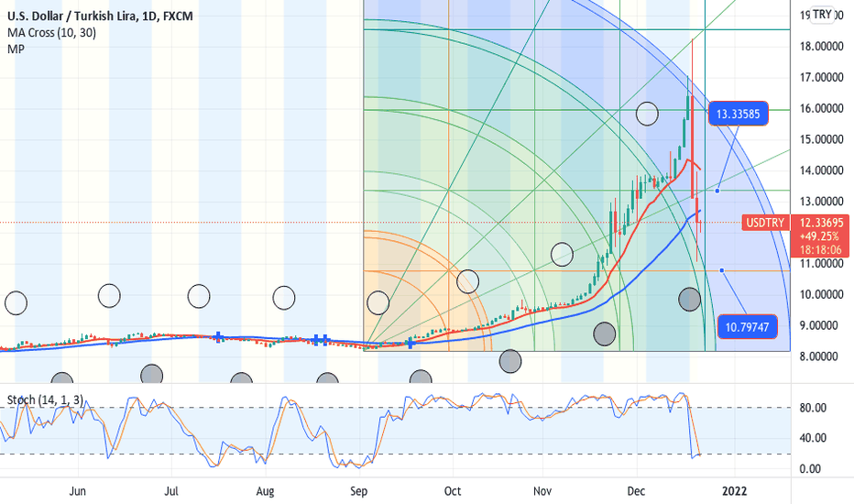
Task: Click the Jul label on time axis
Action: 171,491
